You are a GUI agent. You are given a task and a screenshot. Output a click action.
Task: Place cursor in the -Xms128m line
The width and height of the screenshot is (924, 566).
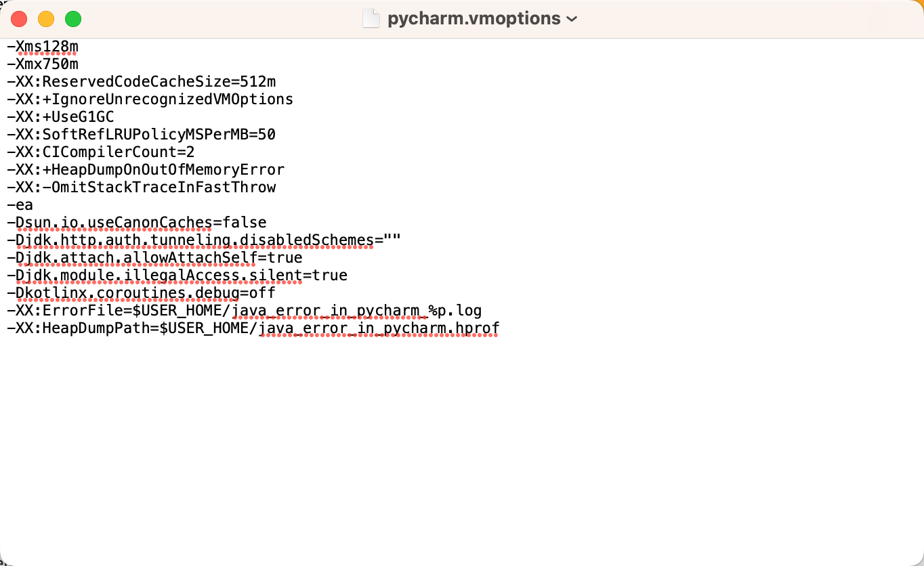pyautogui.click(x=43, y=47)
